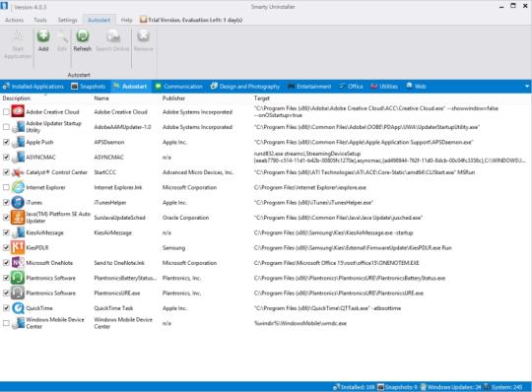Screen dimensions: 532x392
Task: Click the ASYNCMAC row icon
Action: (18, 157)
